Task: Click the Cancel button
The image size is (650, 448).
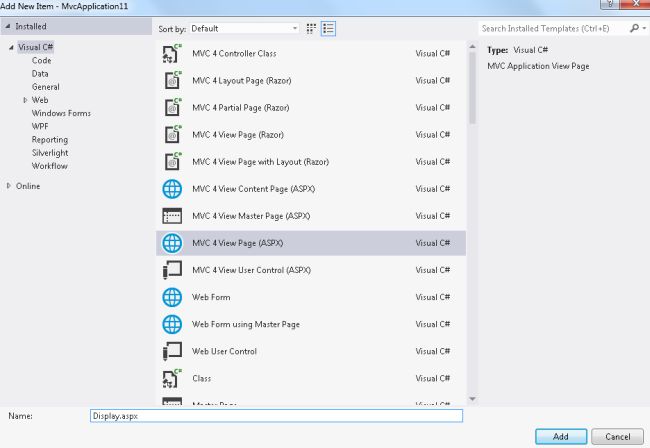Action: click(x=618, y=436)
